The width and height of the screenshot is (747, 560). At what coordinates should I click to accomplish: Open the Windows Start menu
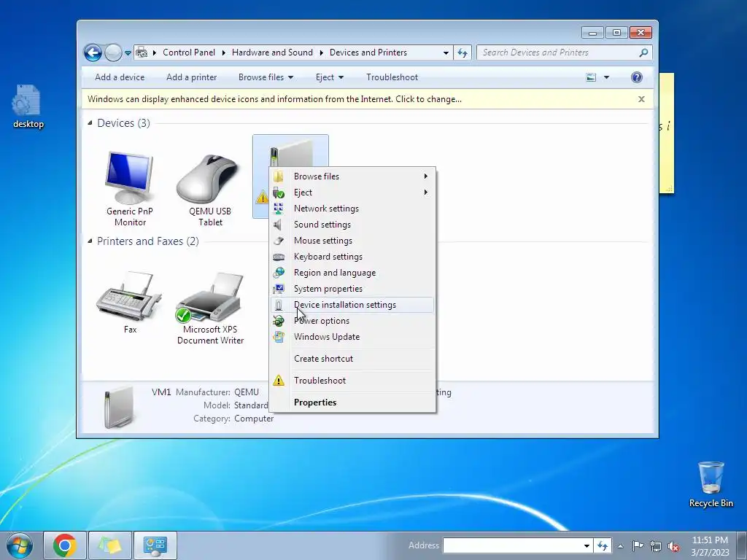coord(20,545)
